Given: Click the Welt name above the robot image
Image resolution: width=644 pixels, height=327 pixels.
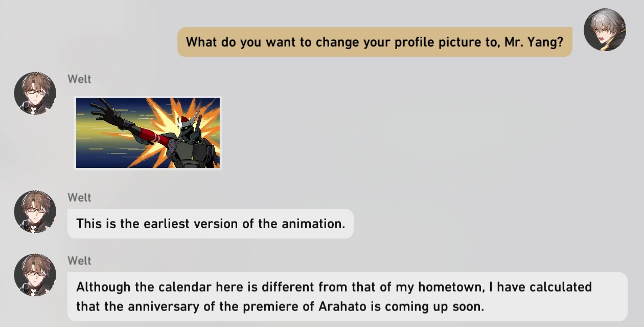Looking at the screenshot, I should 79,79.
